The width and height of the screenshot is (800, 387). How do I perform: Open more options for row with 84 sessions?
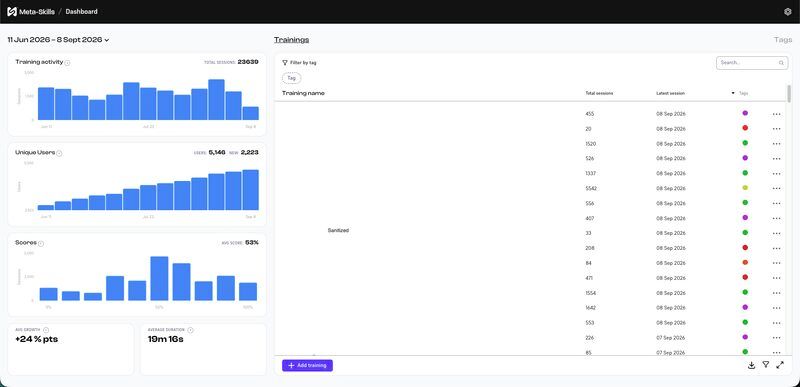click(x=777, y=264)
